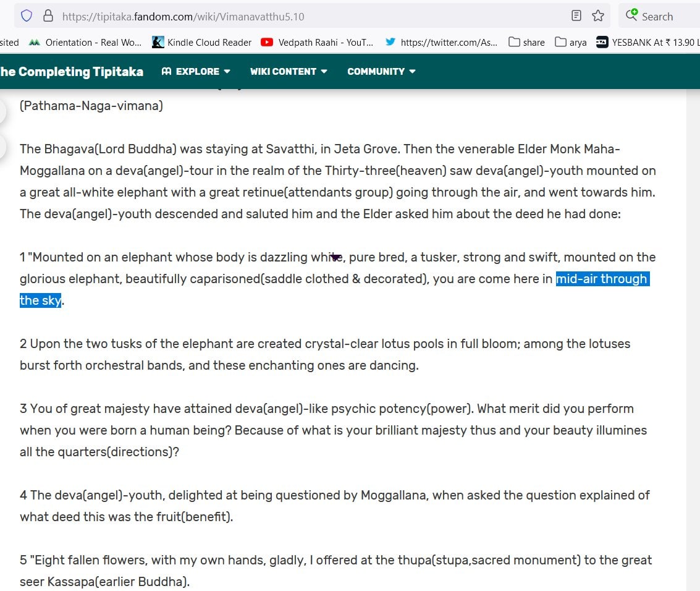The image size is (700, 591).
Task: Click the YESBANK bookmark favicon
Action: tap(602, 42)
